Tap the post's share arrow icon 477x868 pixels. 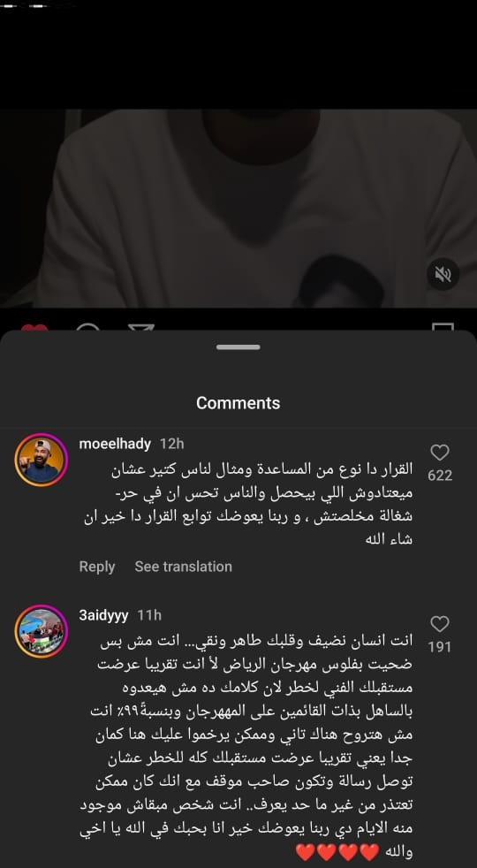point(140,328)
